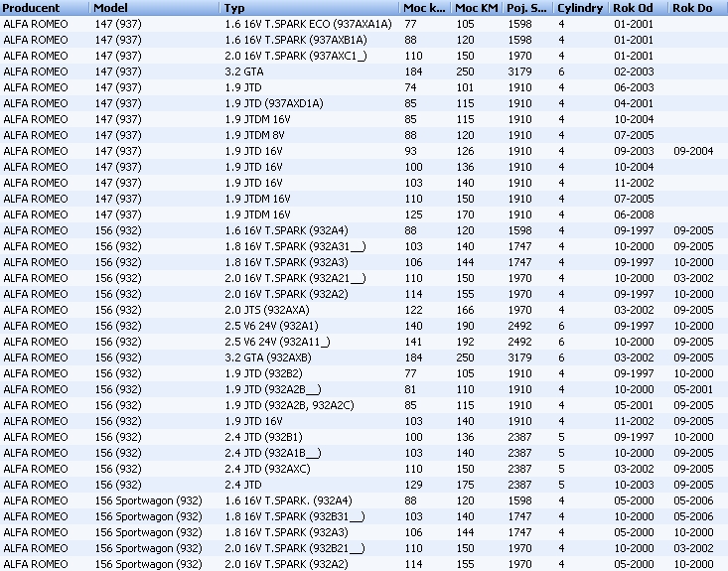Click the Moc KM value 126
Screen dimensions: 728x571
[x=465, y=151]
